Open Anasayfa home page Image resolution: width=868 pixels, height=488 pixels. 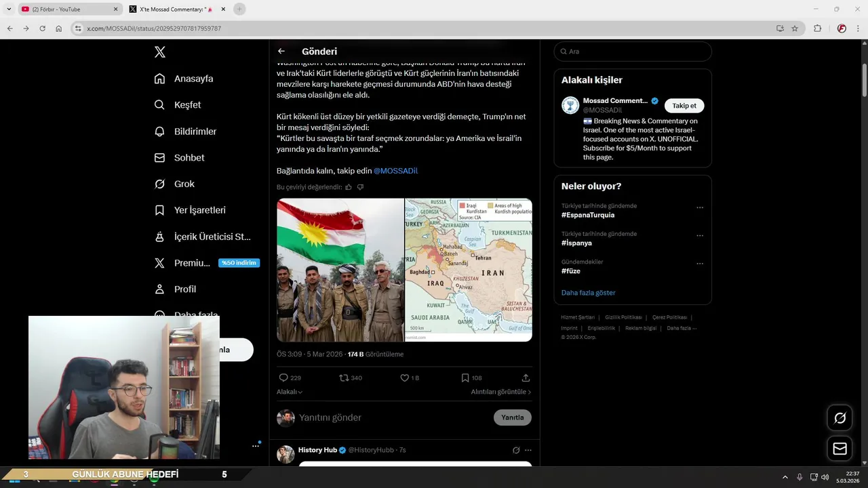[184, 79]
